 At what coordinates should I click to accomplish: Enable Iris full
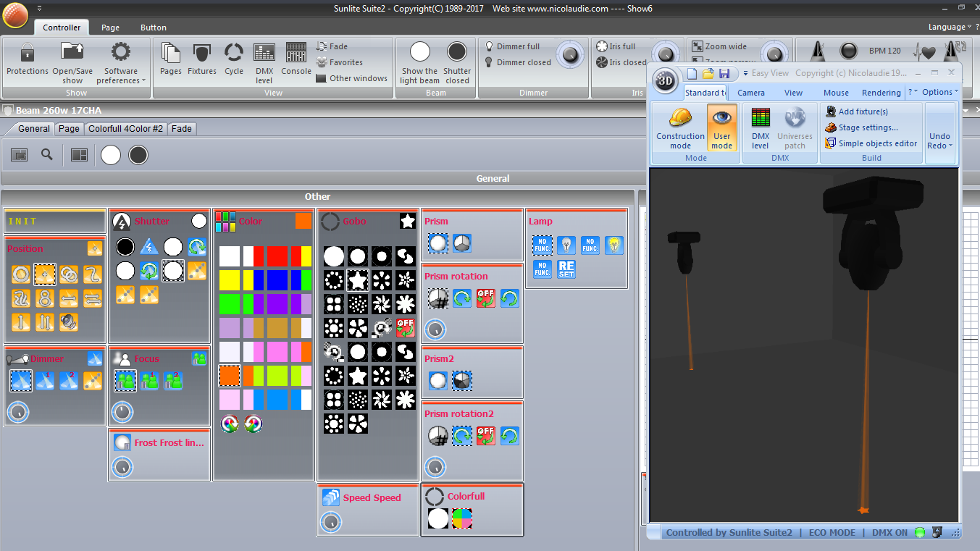[616, 46]
